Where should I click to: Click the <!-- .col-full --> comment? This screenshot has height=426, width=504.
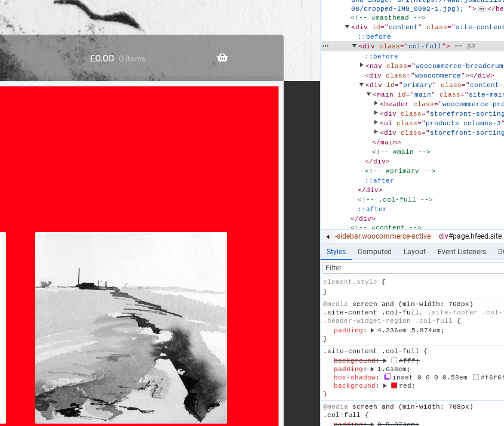point(395,199)
